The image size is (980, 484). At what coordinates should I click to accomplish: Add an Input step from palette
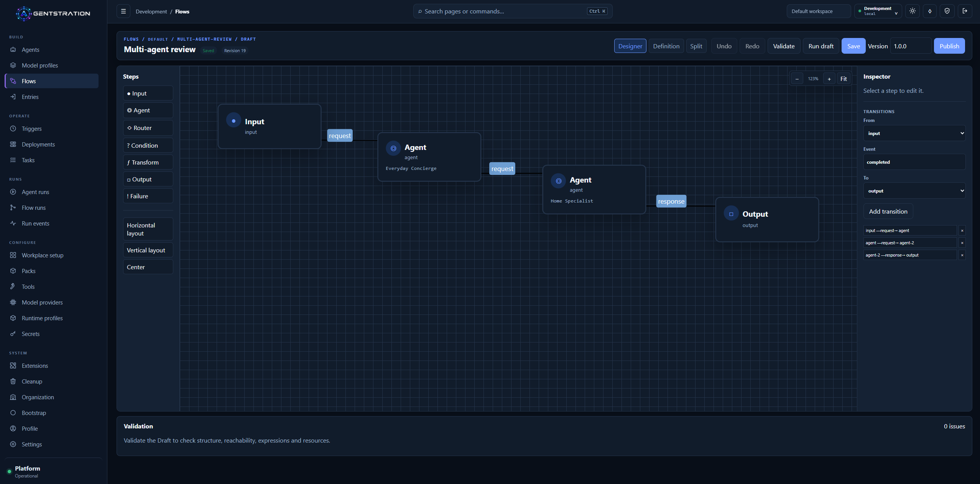(148, 93)
